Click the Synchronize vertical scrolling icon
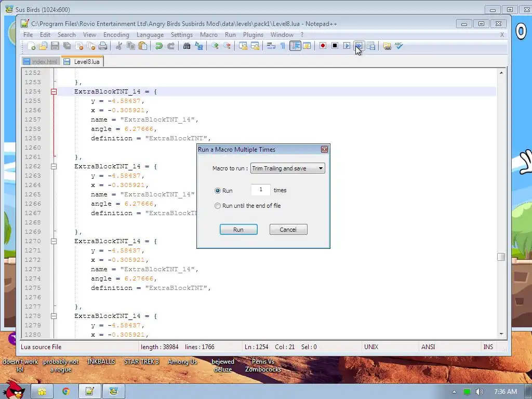 [243, 46]
